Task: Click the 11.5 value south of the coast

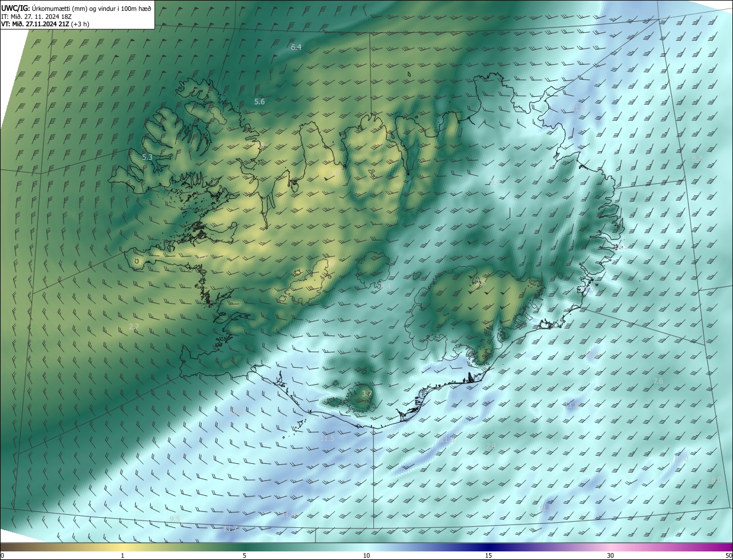Action: [x=327, y=439]
